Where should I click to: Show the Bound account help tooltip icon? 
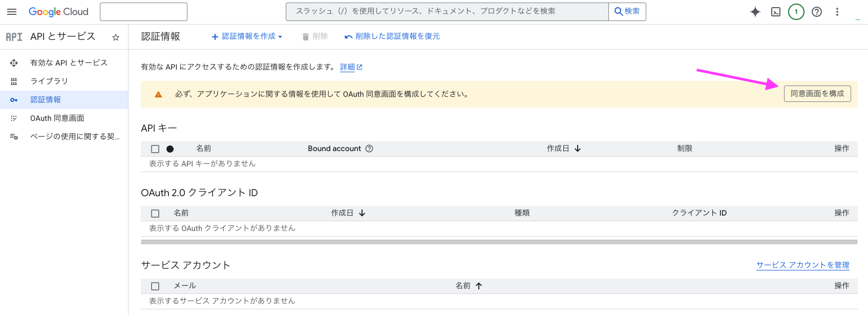pos(369,149)
